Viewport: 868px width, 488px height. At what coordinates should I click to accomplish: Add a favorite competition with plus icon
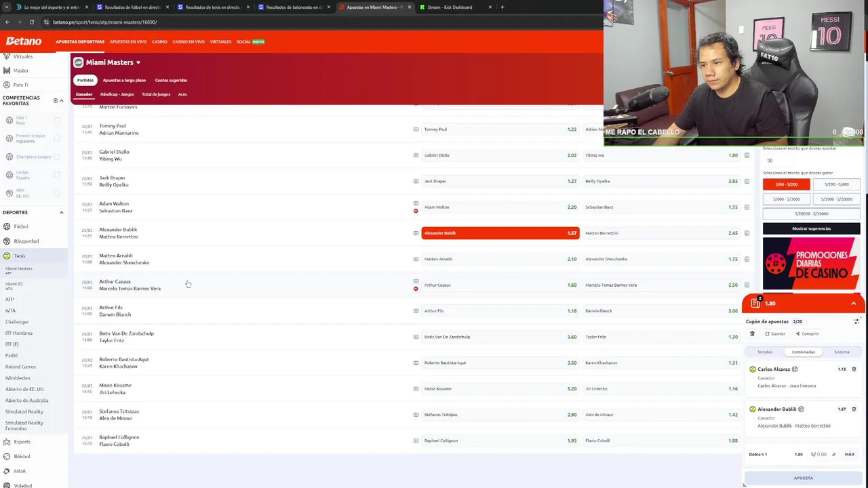click(56, 100)
